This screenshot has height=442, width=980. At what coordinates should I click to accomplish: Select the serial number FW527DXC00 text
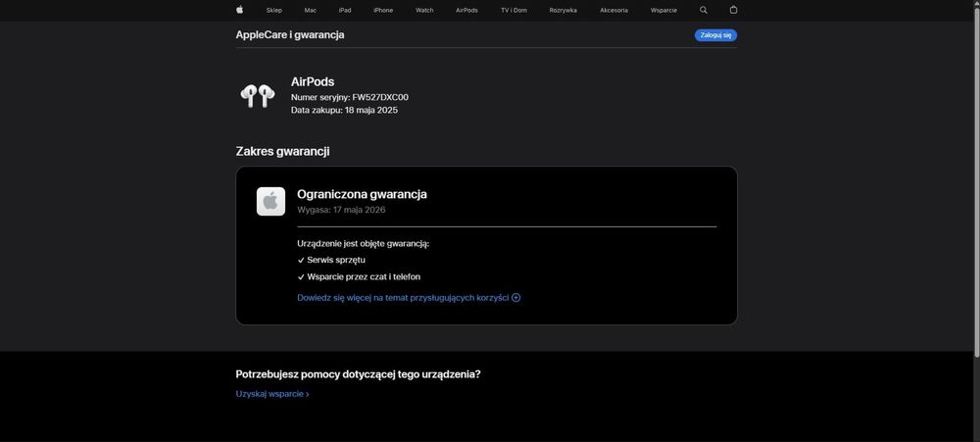tap(380, 98)
